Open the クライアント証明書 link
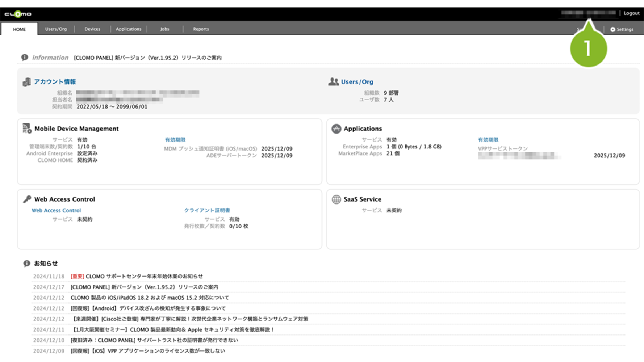644x362 pixels. point(207,210)
